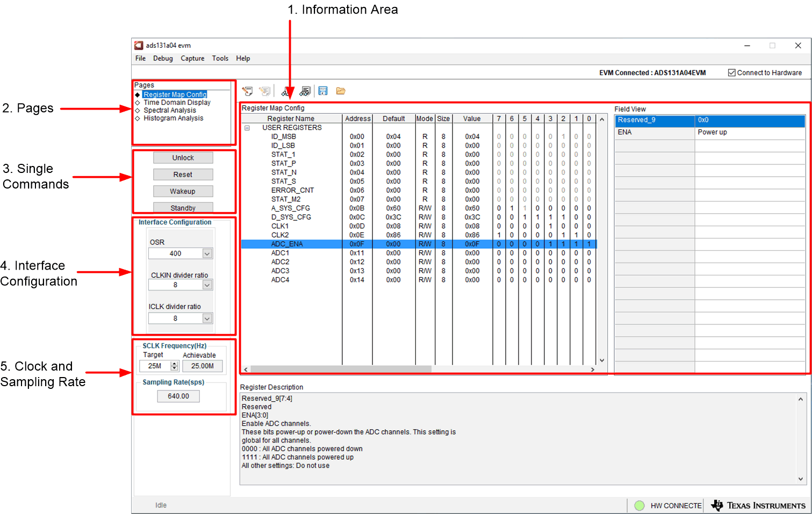
Task: Click the SCLK Target 25M input field
Action: click(155, 366)
